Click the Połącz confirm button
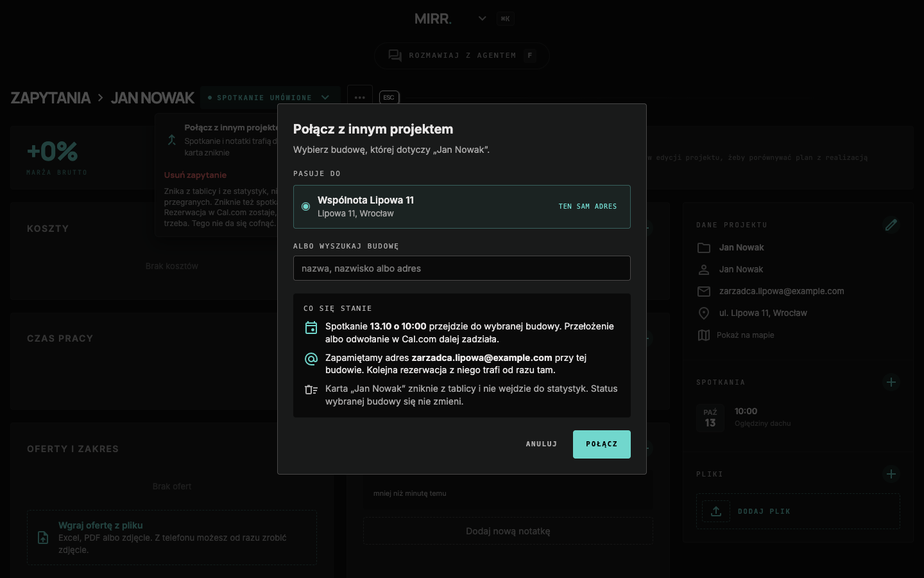This screenshot has height=578, width=924. click(x=601, y=444)
